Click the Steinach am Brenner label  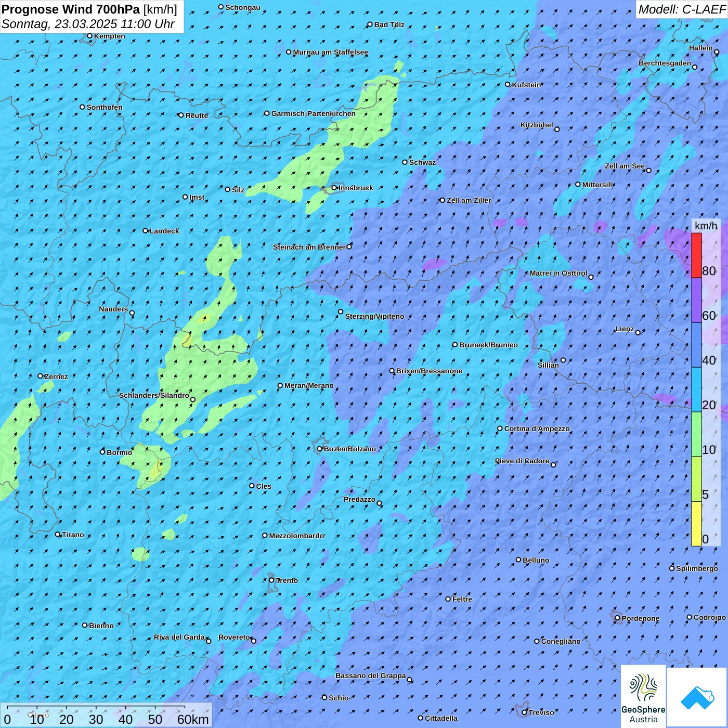[x=309, y=247]
